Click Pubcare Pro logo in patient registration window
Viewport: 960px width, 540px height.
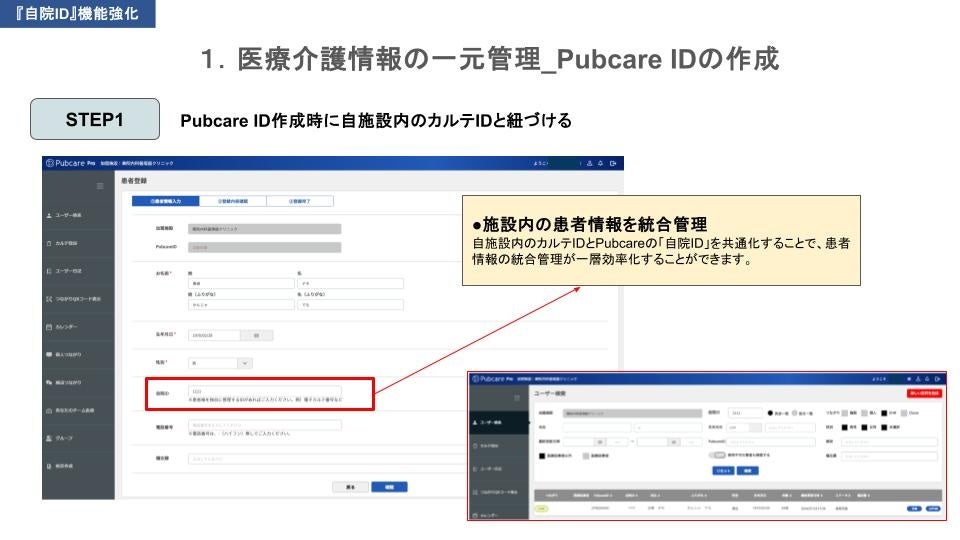[x=71, y=163]
